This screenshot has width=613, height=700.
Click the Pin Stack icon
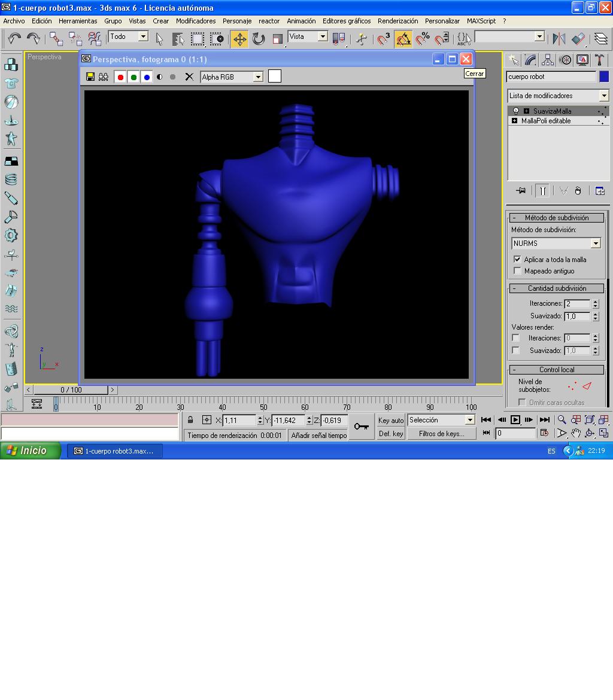point(521,191)
